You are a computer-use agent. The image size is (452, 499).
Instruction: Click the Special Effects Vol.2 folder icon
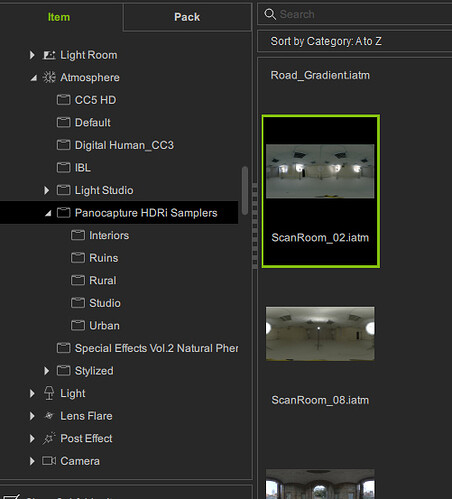coord(63,348)
